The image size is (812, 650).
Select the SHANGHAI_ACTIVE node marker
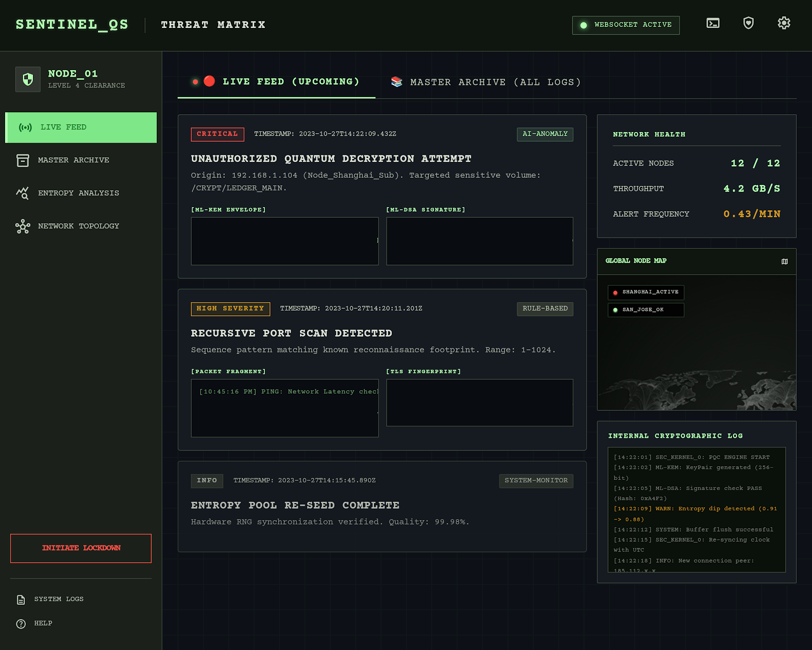coord(646,292)
